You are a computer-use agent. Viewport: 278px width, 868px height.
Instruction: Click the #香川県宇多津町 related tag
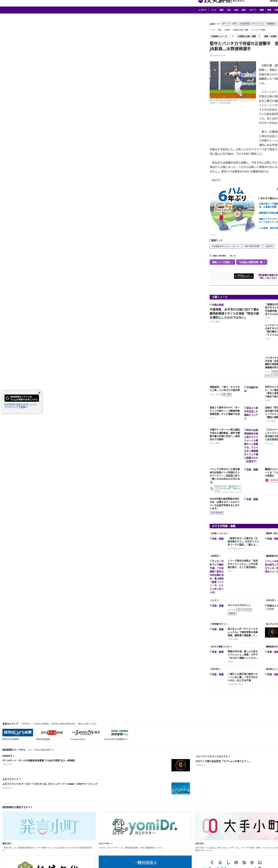click(x=252, y=246)
